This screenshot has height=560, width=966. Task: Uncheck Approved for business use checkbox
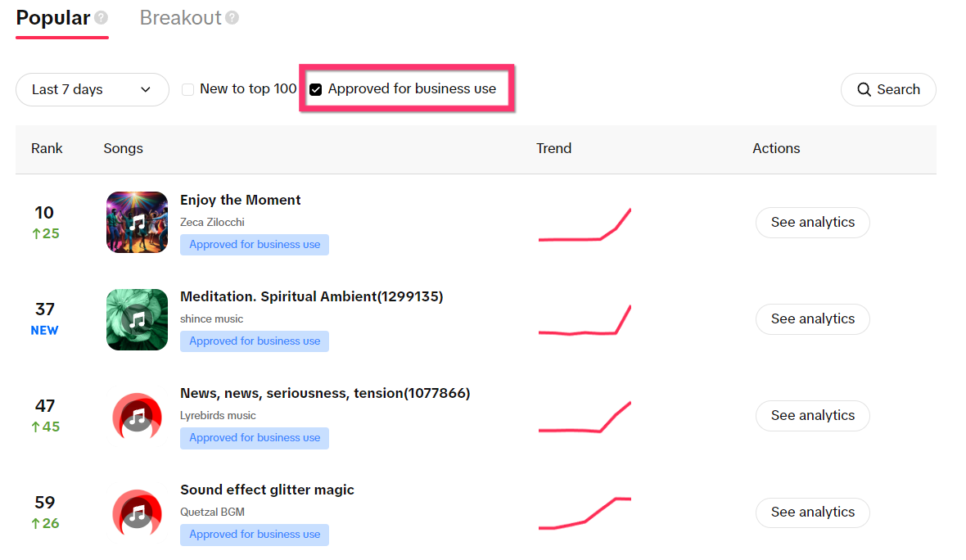tap(316, 90)
